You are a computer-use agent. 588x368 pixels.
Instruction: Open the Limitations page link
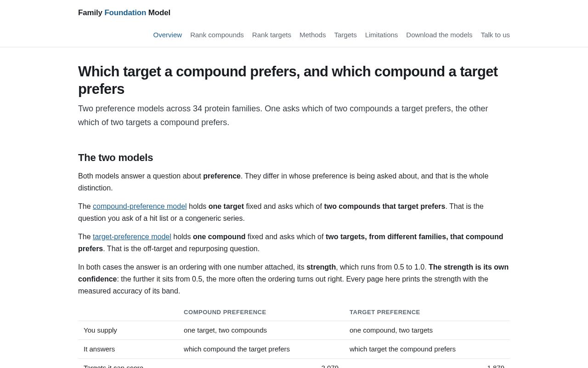[x=381, y=35]
